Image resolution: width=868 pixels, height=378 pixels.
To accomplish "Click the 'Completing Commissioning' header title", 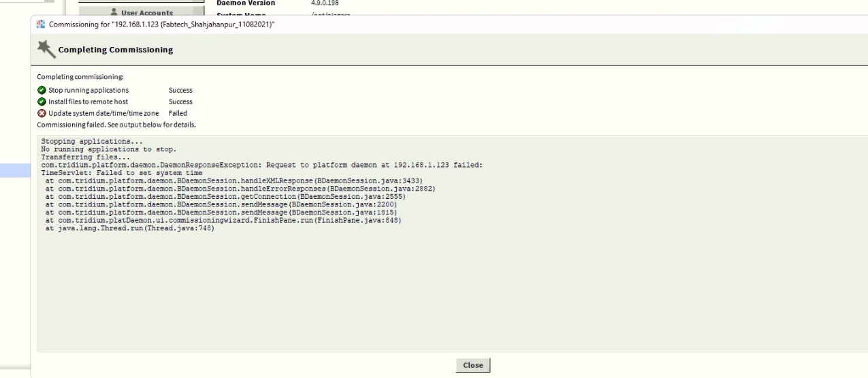I will coord(116,50).
